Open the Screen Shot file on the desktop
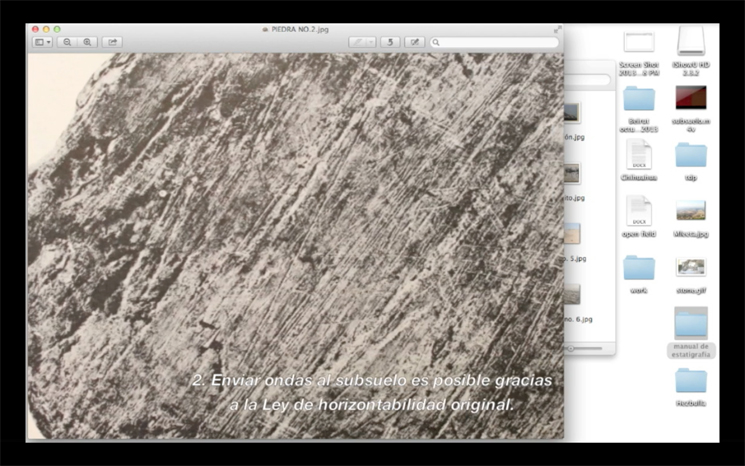745x466 pixels. [x=639, y=42]
